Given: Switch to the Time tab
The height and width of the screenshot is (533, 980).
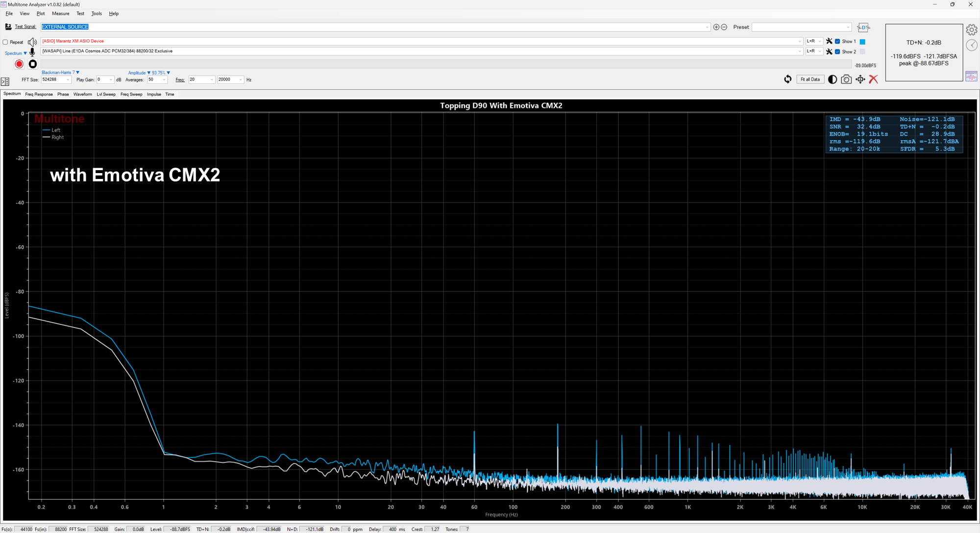Looking at the screenshot, I should coord(170,94).
